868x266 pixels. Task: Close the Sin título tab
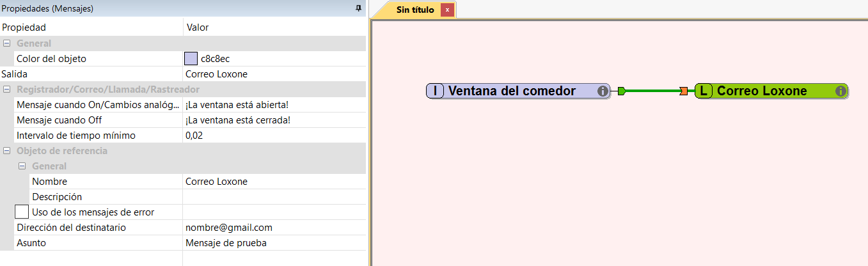(447, 10)
